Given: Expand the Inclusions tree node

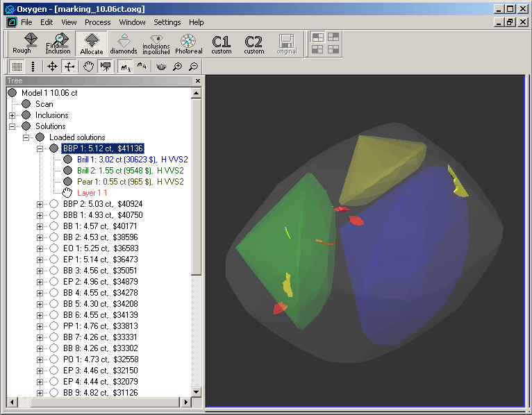Looking at the screenshot, I should [x=12, y=115].
